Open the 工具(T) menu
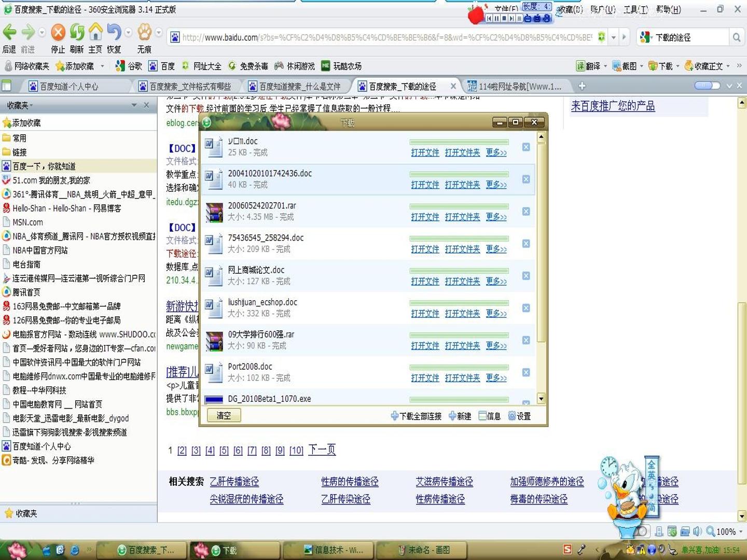The image size is (747, 560). [x=635, y=9]
